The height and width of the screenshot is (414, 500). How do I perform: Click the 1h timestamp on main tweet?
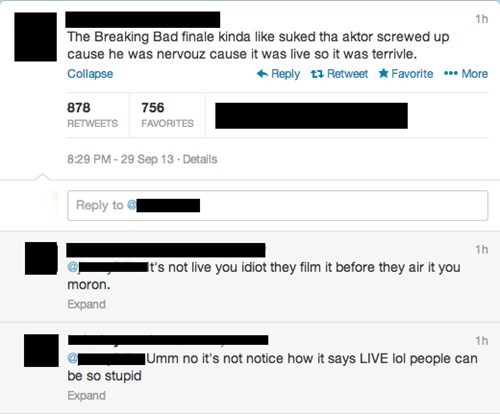coord(482,19)
